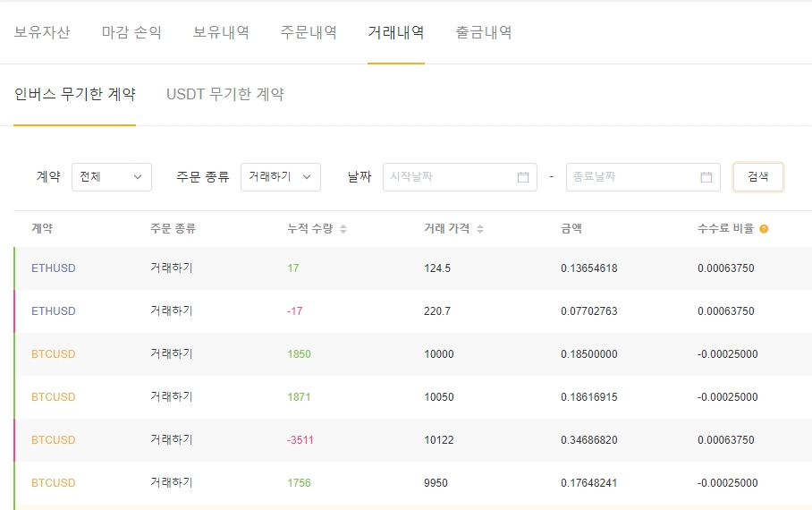Expand the 계약 전체 dropdown

click(111, 177)
